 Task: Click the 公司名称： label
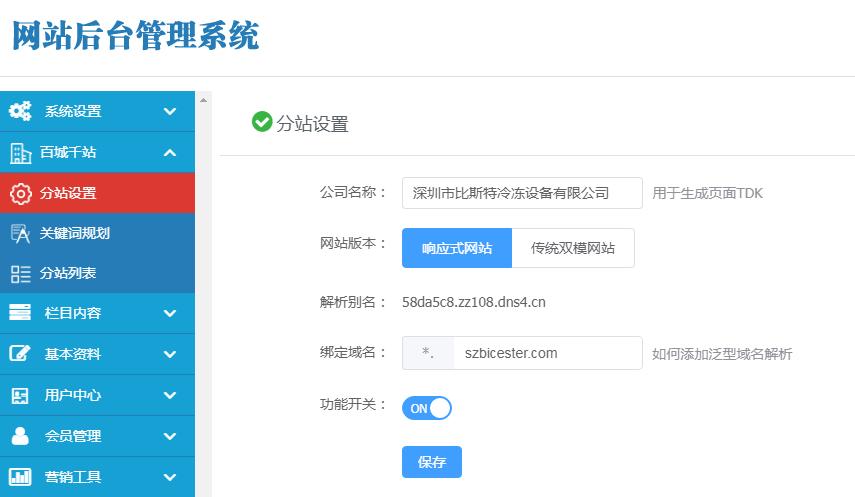353,193
